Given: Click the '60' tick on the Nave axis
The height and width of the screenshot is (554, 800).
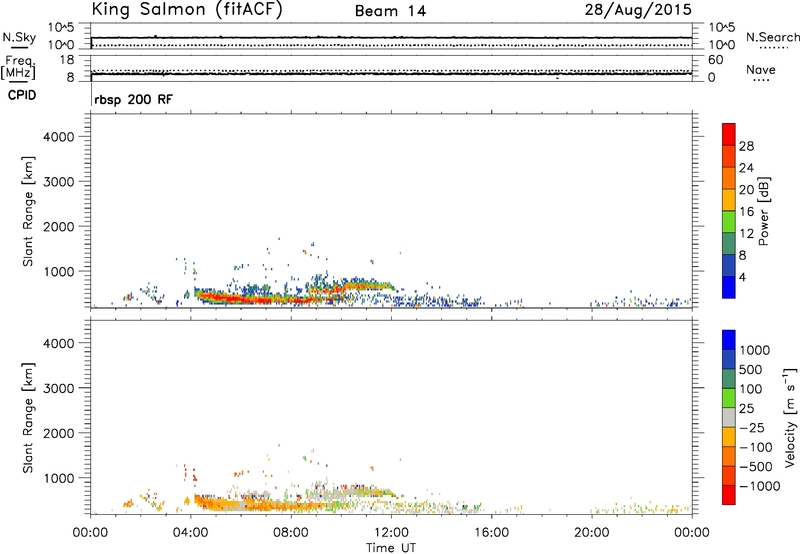Looking at the screenshot, I should click(715, 60).
